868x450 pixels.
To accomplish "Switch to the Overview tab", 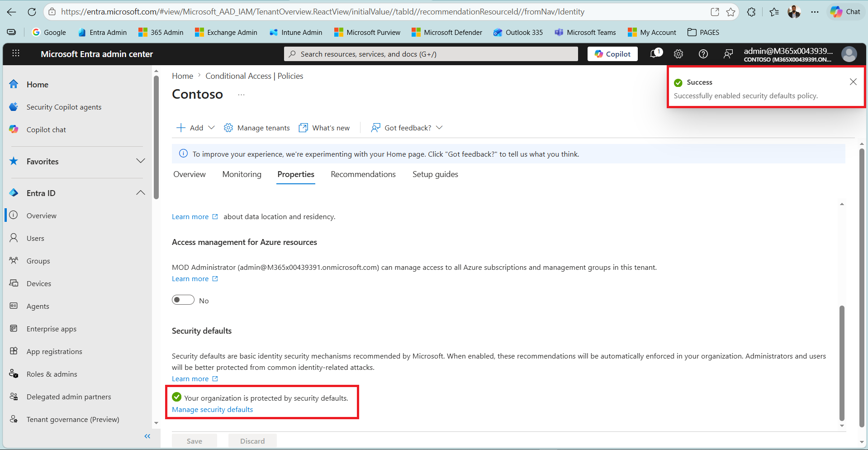I will [190, 174].
